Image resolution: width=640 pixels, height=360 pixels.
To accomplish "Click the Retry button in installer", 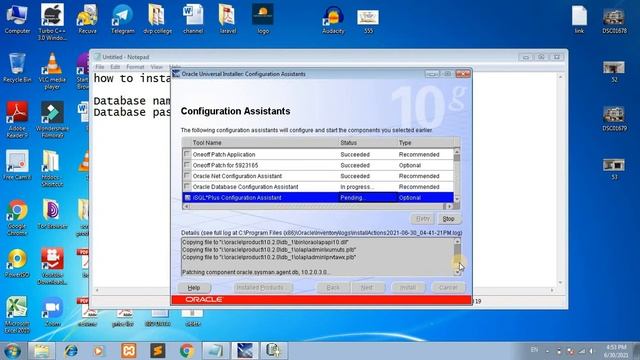I will [423, 219].
